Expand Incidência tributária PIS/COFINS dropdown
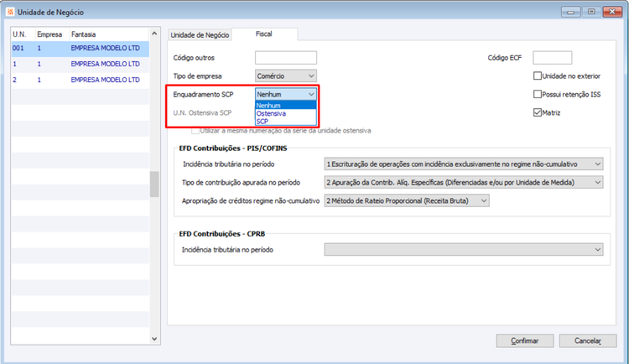Viewport: 629px width, 364px height. click(x=463, y=164)
